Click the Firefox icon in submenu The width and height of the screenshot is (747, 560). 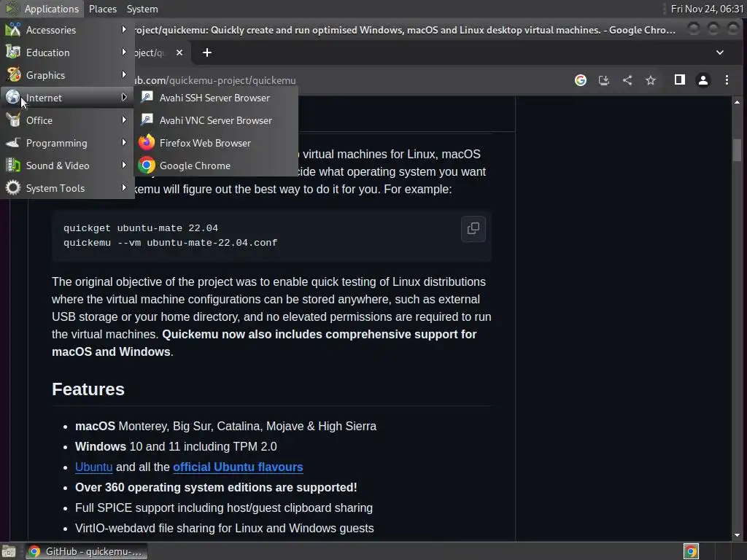(x=147, y=142)
